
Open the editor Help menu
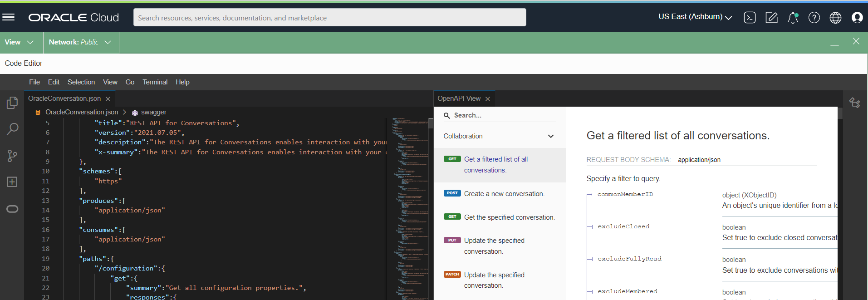coord(182,82)
